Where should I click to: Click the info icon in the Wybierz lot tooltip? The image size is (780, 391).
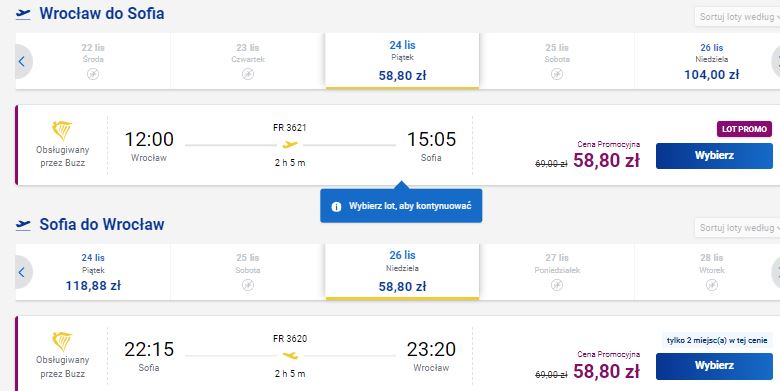(336, 206)
